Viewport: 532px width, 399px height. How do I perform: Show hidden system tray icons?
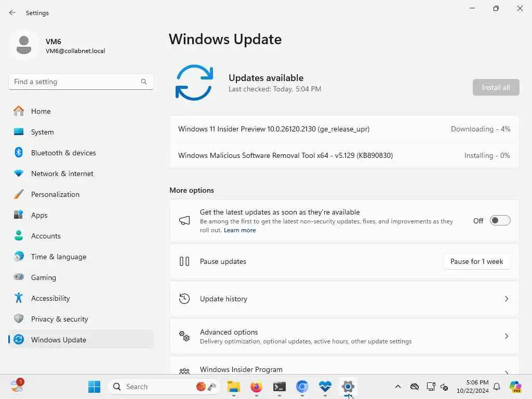(x=398, y=387)
